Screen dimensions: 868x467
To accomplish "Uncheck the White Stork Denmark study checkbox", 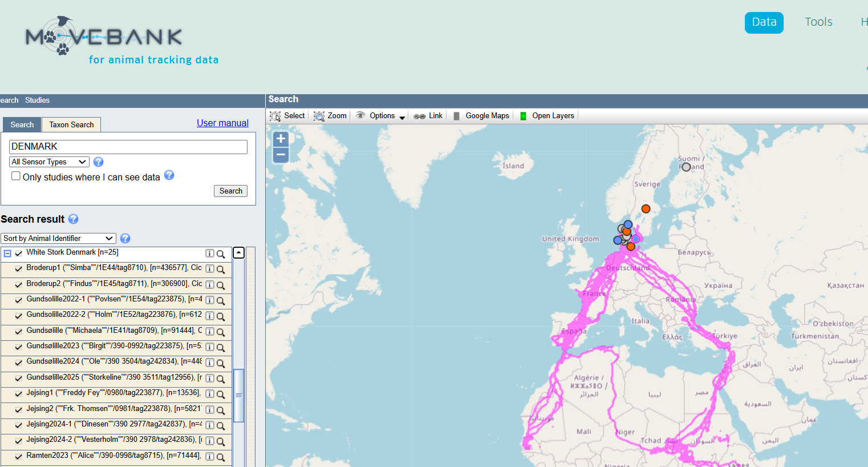I will tap(19, 253).
